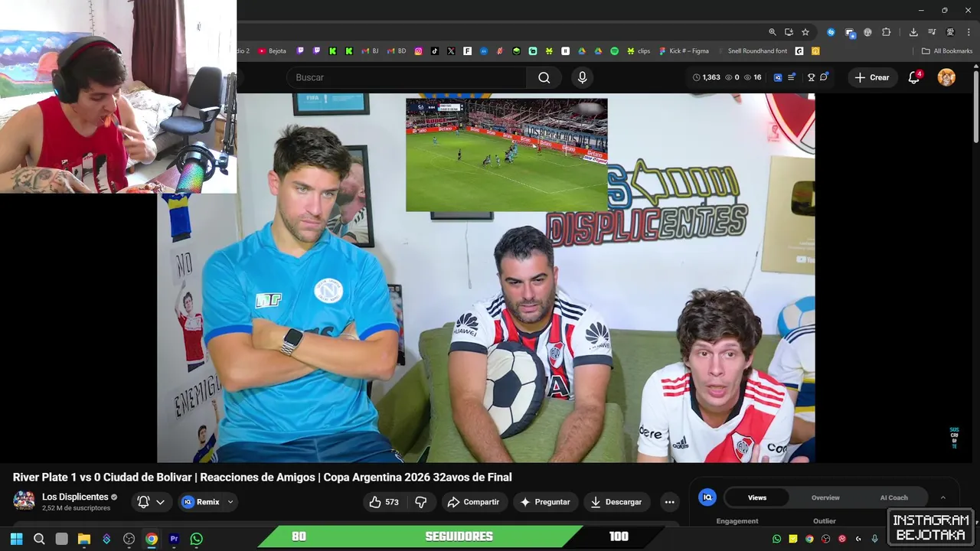
Task: Open Premiere Pro from the taskbar
Action: pos(174,539)
